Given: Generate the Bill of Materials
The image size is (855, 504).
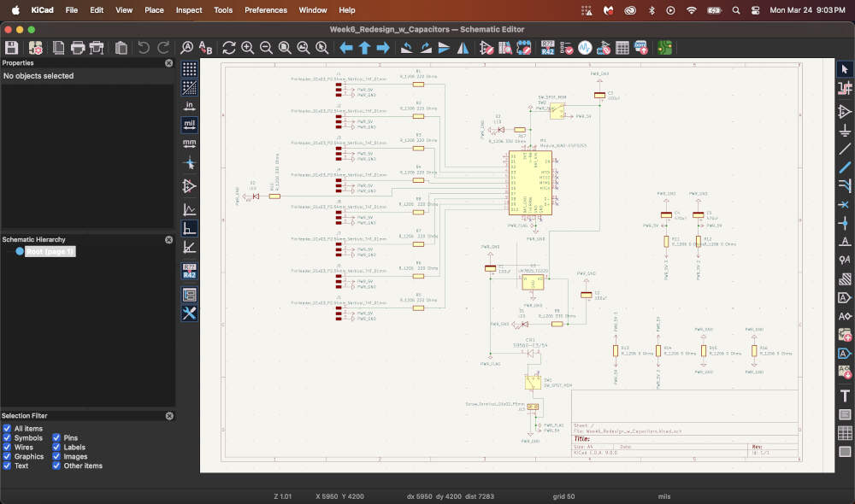Looking at the screenshot, I should point(641,48).
